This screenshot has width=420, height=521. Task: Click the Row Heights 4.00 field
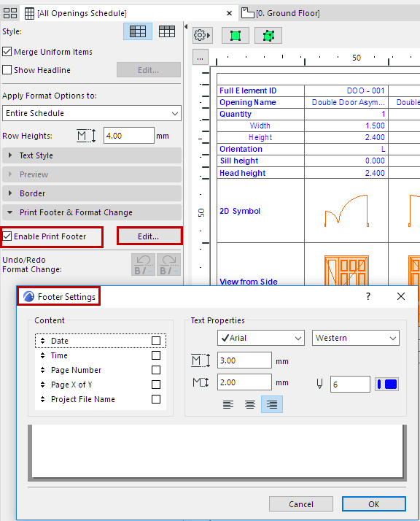129,136
